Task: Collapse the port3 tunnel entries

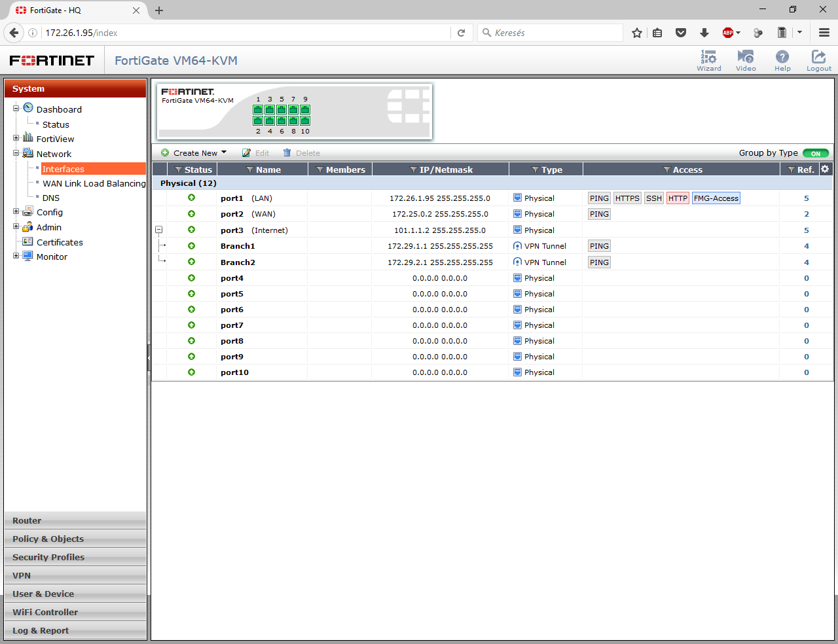Action: point(158,230)
